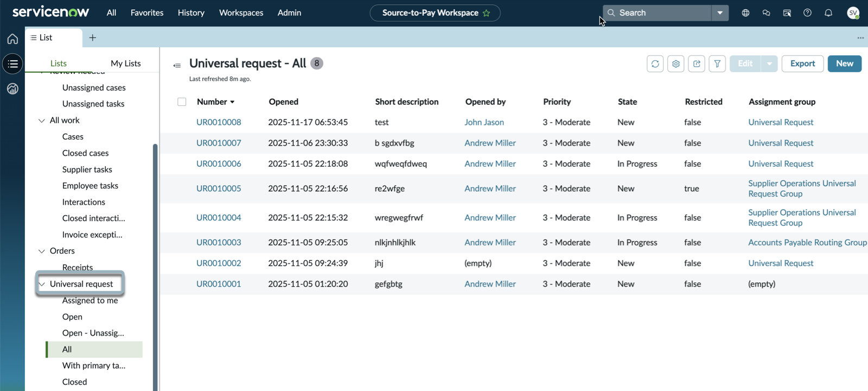The height and width of the screenshot is (391, 868).
Task: Open the Workspaces menu
Action: 241,12
